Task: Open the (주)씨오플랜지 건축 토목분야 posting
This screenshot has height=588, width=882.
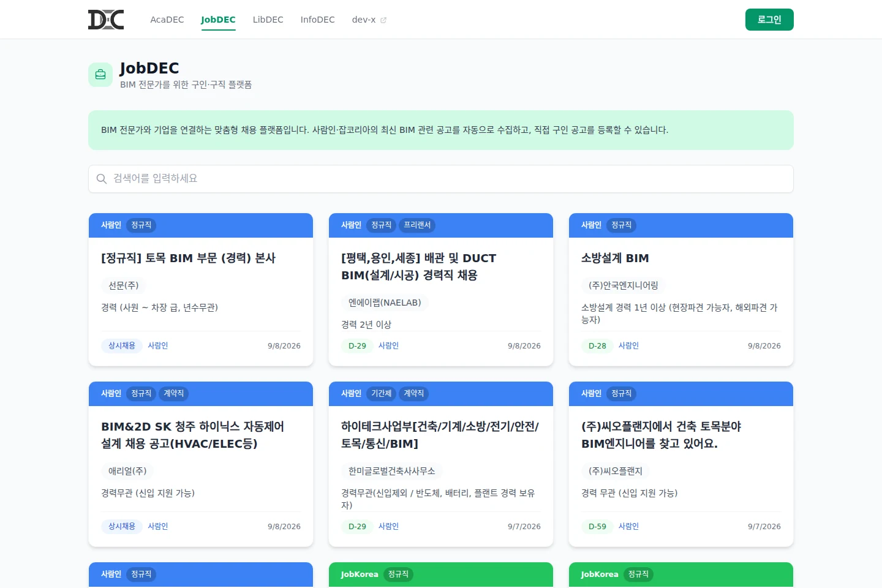Action: [661, 435]
